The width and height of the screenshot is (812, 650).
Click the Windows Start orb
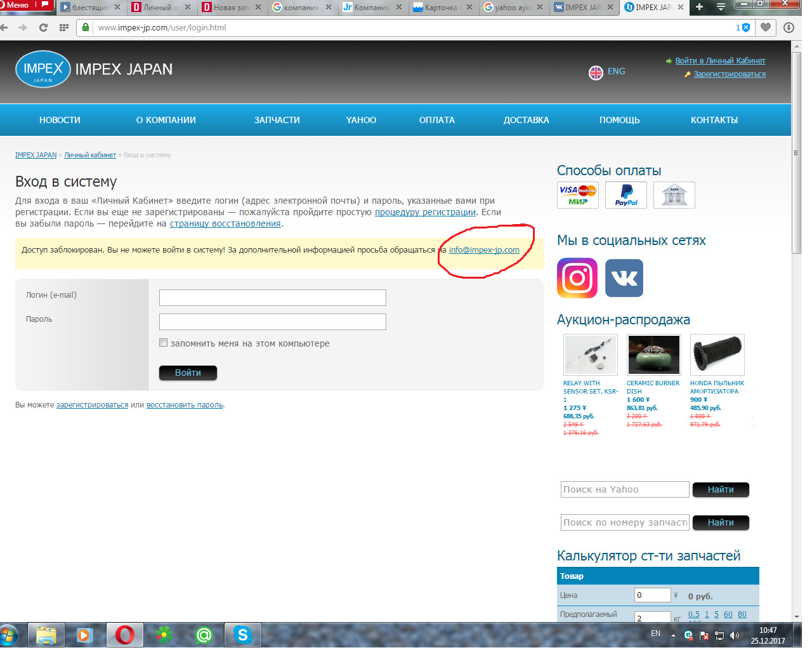tap(8, 635)
